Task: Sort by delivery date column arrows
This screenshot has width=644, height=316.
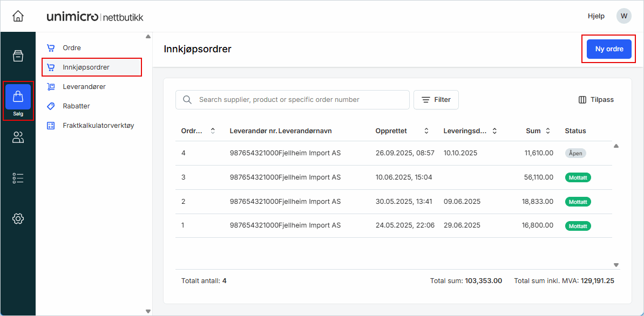Action: coord(494,131)
